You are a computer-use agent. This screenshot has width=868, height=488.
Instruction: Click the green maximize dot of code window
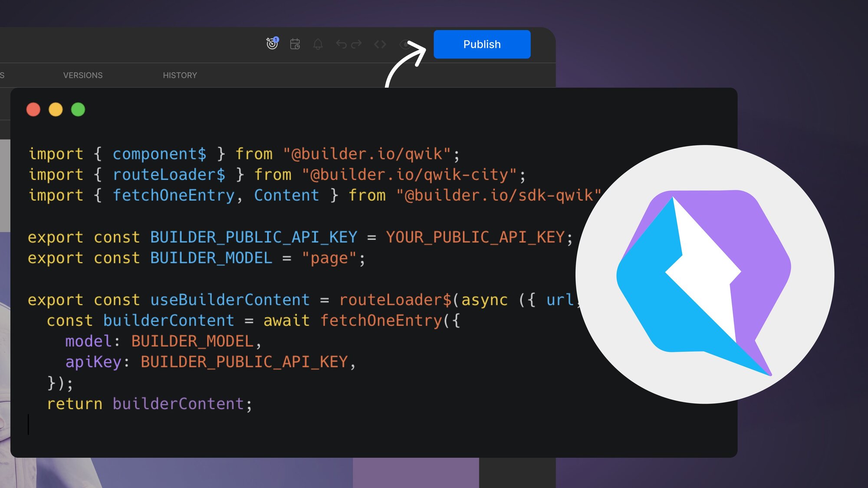(78, 109)
